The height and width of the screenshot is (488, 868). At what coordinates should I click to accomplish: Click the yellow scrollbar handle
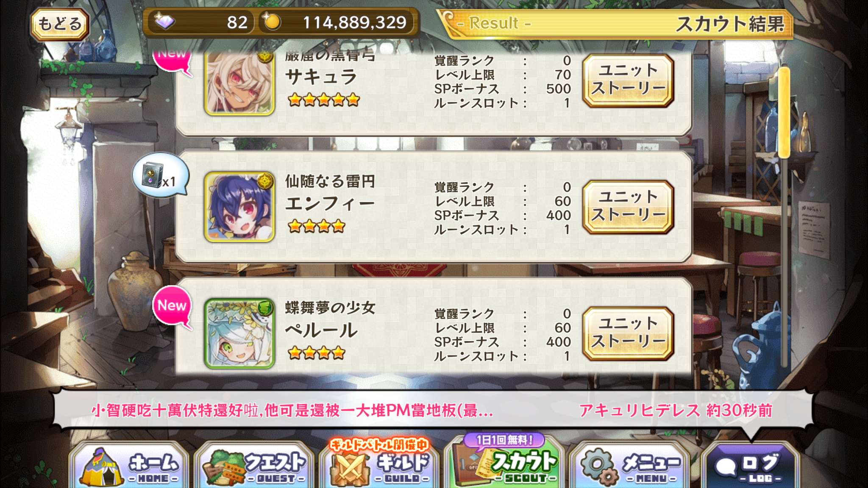point(784,112)
